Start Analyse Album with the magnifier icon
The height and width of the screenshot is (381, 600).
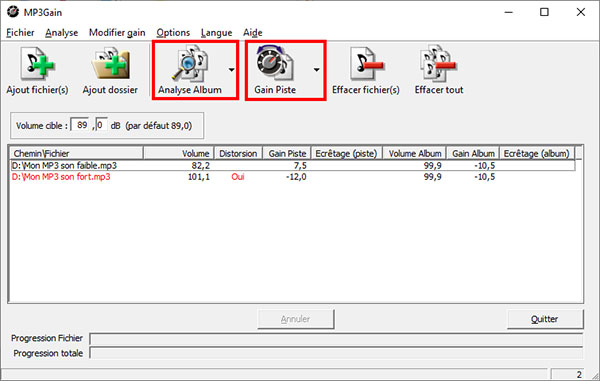click(x=189, y=64)
